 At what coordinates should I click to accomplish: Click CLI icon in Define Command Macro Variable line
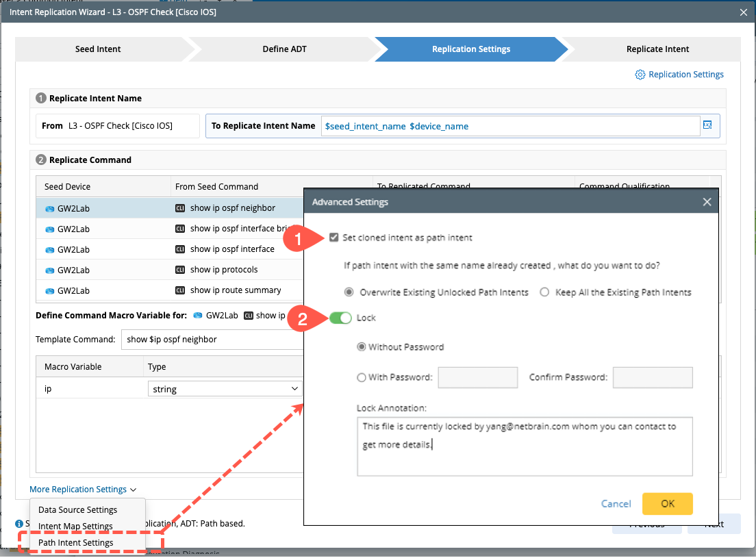click(x=249, y=316)
